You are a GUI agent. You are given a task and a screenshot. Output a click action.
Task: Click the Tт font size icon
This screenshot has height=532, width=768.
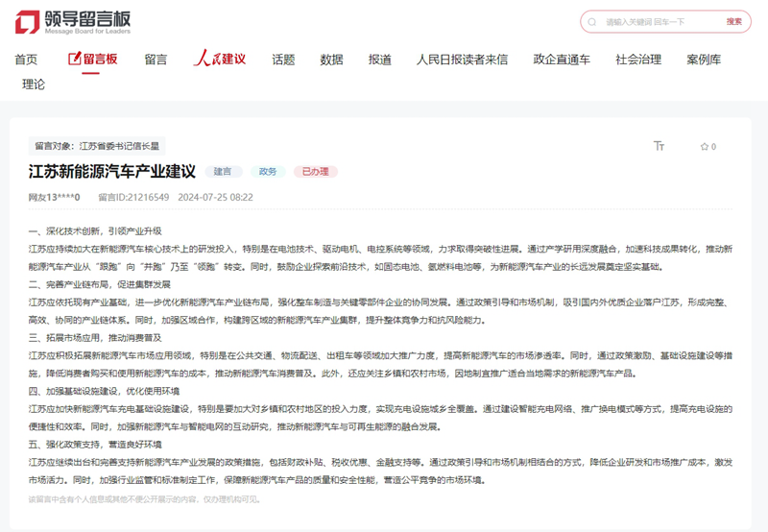click(660, 146)
